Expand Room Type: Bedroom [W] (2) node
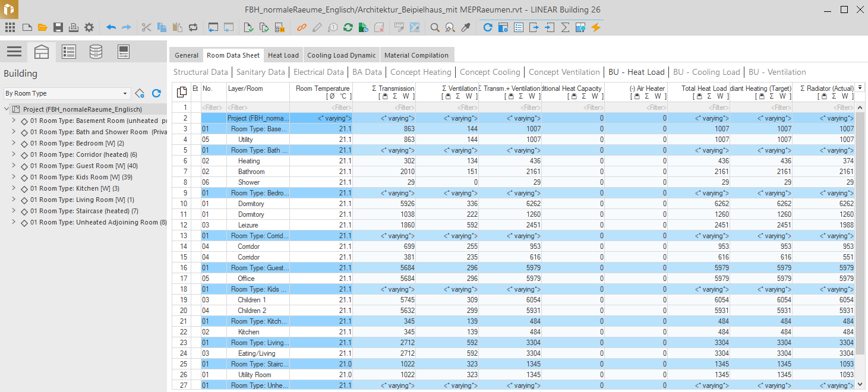The height and width of the screenshot is (392, 868). pyautogui.click(x=14, y=143)
